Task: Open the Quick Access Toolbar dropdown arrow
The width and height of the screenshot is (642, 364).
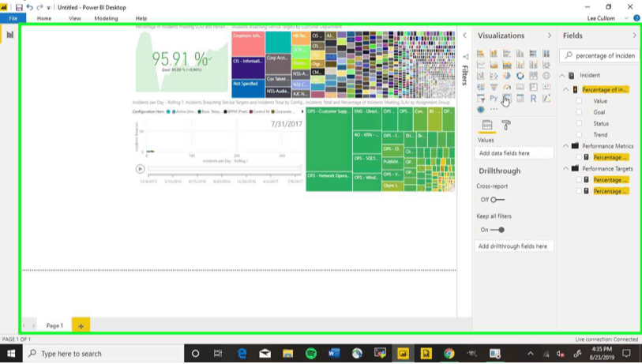Action: [48, 8]
